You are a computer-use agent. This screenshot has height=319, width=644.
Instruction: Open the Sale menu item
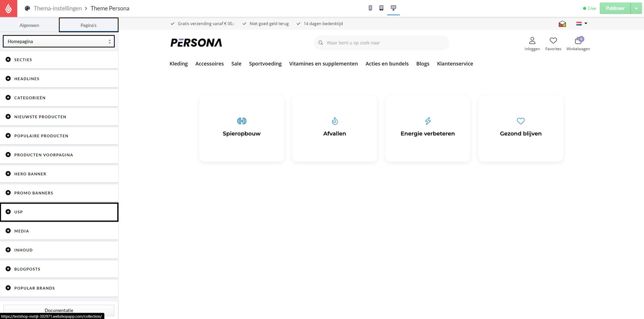pyautogui.click(x=236, y=63)
